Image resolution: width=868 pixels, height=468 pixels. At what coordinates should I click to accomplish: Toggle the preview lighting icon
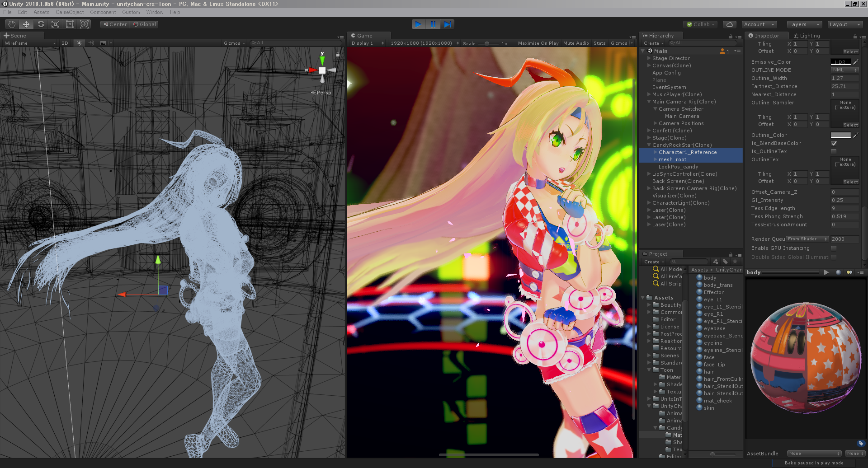[849, 272]
